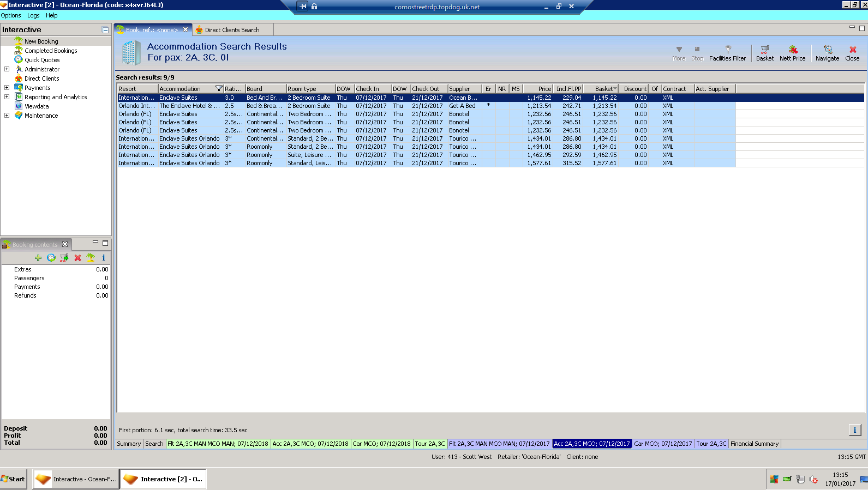Click the Windows Start button
The width and height of the screenshot is (868, 490).
[14, 479]
